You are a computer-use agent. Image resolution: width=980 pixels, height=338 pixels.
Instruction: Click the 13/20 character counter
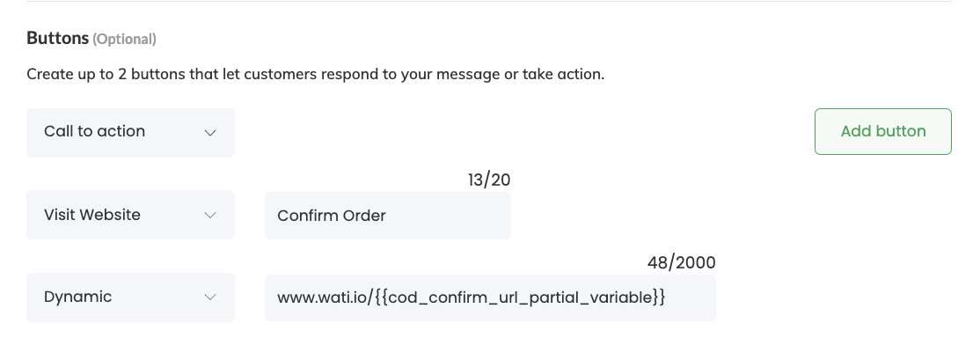tap(489, 180)
